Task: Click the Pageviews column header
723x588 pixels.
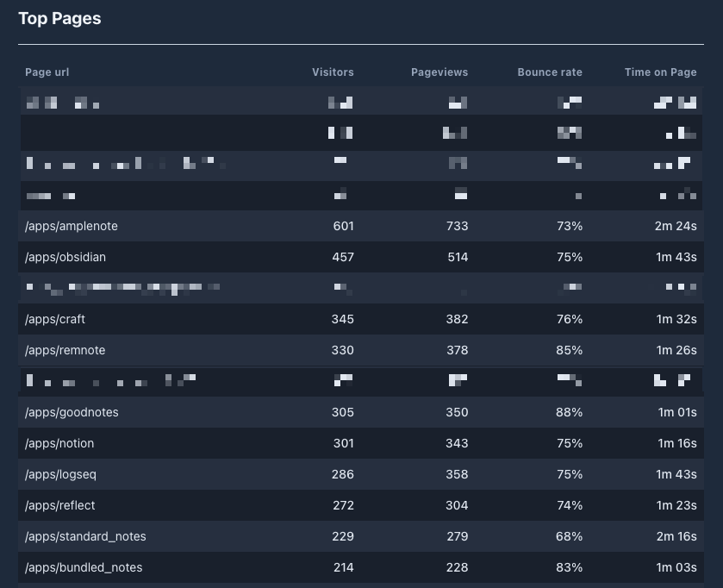Action: pyautogui.click(x=439, y=72)
